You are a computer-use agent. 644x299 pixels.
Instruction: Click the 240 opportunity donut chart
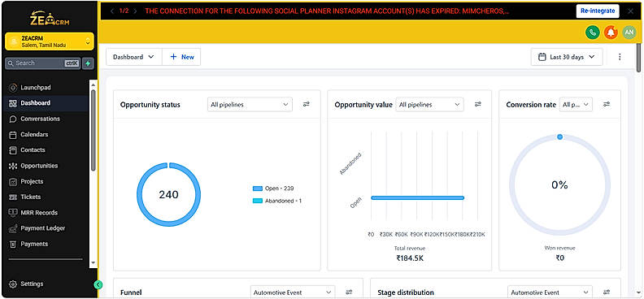click(169, 194)
